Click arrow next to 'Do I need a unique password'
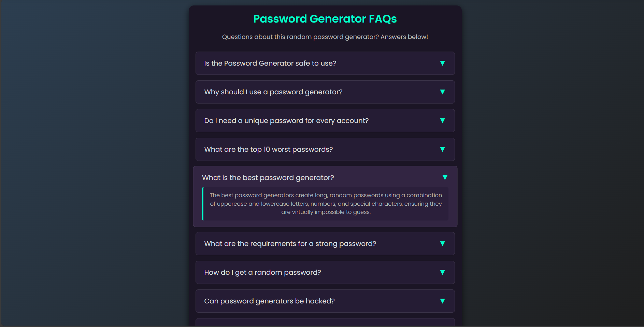Image resolution: width=644 pixels, height=327 pixels. [x=442, y=121]
